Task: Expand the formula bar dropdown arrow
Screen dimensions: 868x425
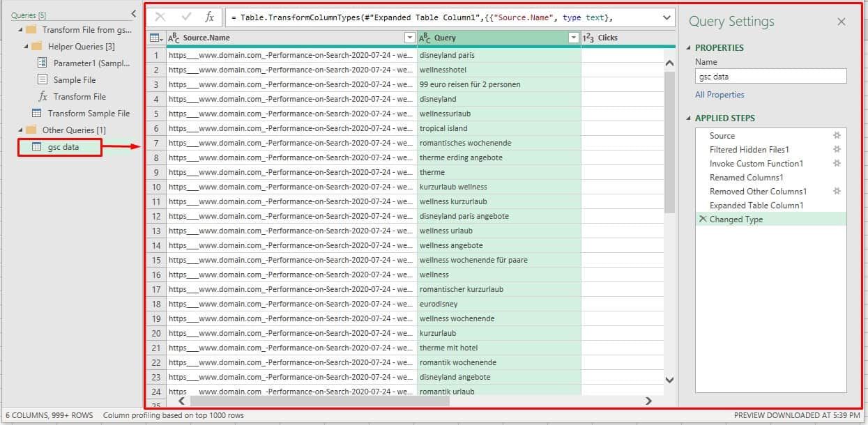Action: 667,17
